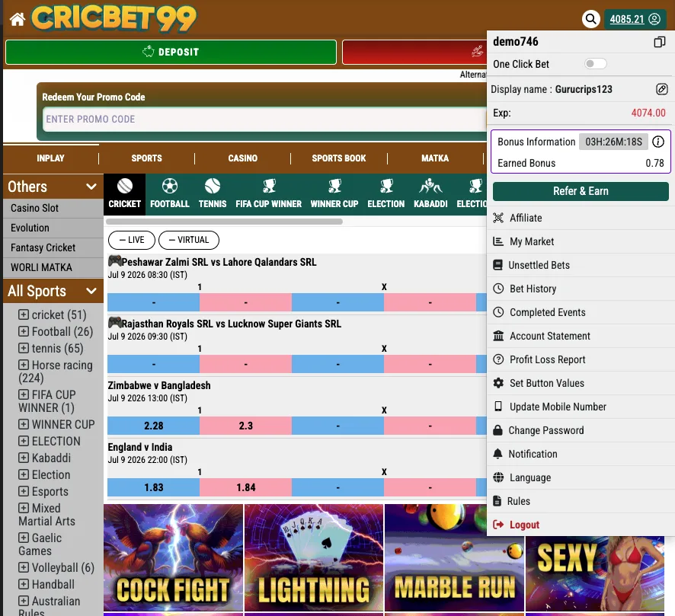Click the Set Button Values gear icon

click(x=498, y=383)
